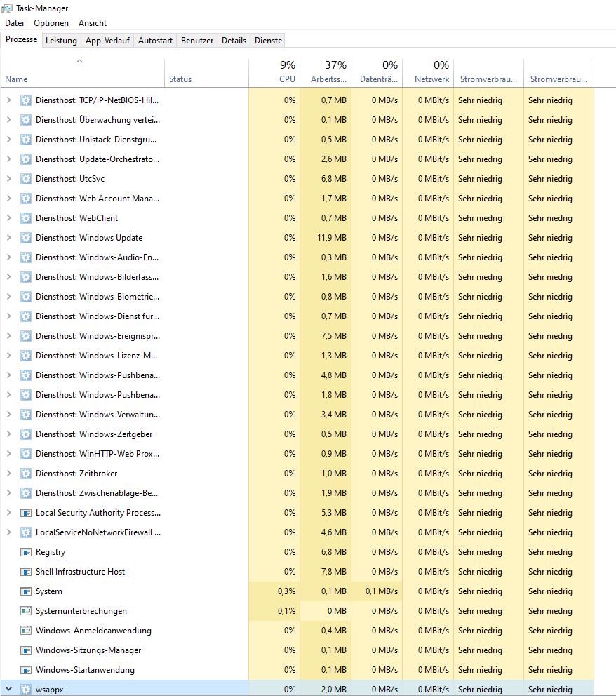Switch to the Autostart tab
Viewport: 616px width, 698px height.
point(155,41)
